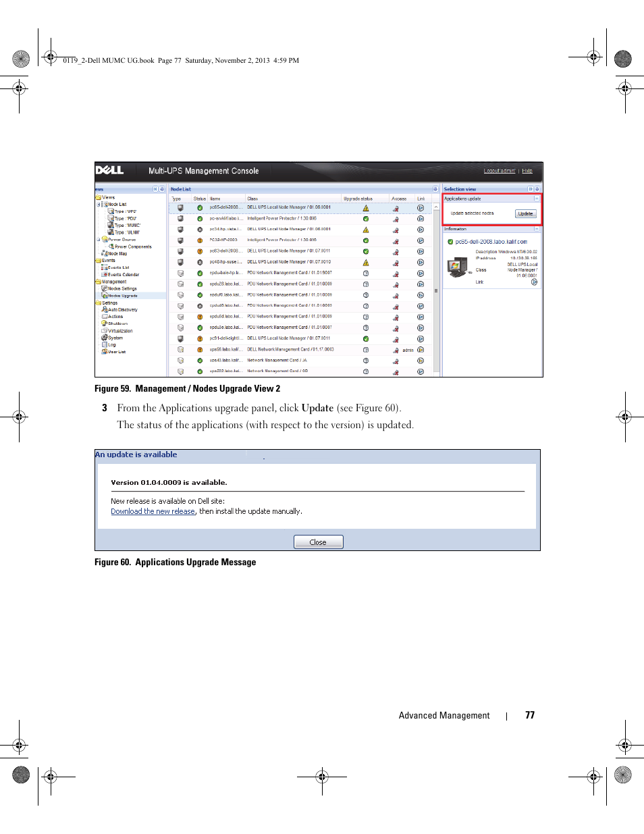The height and width of the screenshot is (834, 644).
Task: Click the Dell logo in the console header
Action: (109, 171)
